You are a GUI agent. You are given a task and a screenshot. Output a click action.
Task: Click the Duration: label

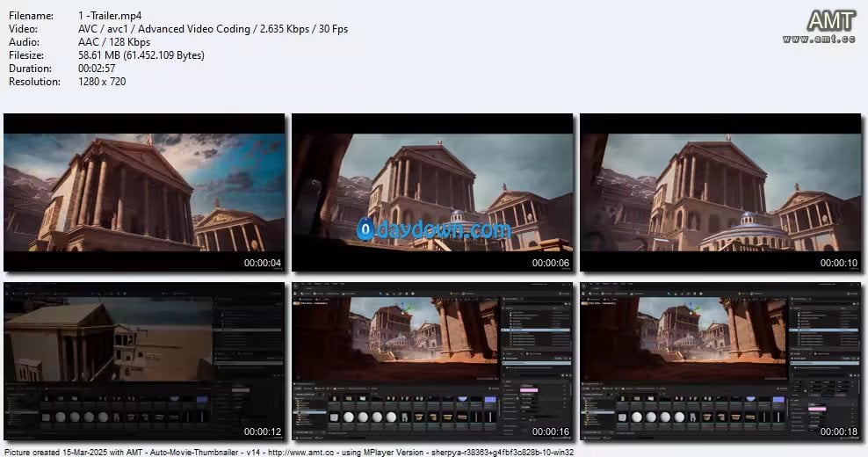point(30,69)
